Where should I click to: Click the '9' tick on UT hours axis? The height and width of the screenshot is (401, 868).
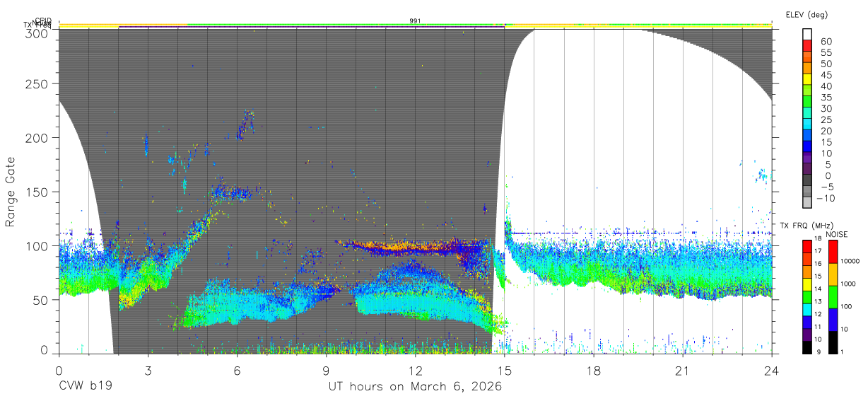coord(326,370)
